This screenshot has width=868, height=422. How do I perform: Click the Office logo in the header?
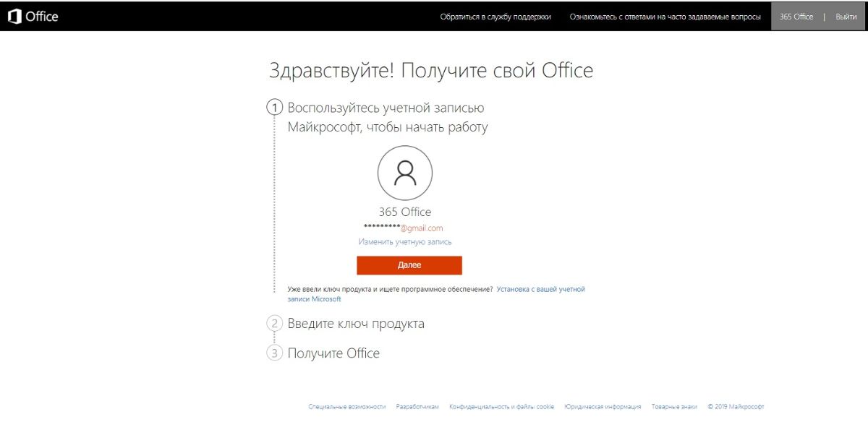click(33, 17)
